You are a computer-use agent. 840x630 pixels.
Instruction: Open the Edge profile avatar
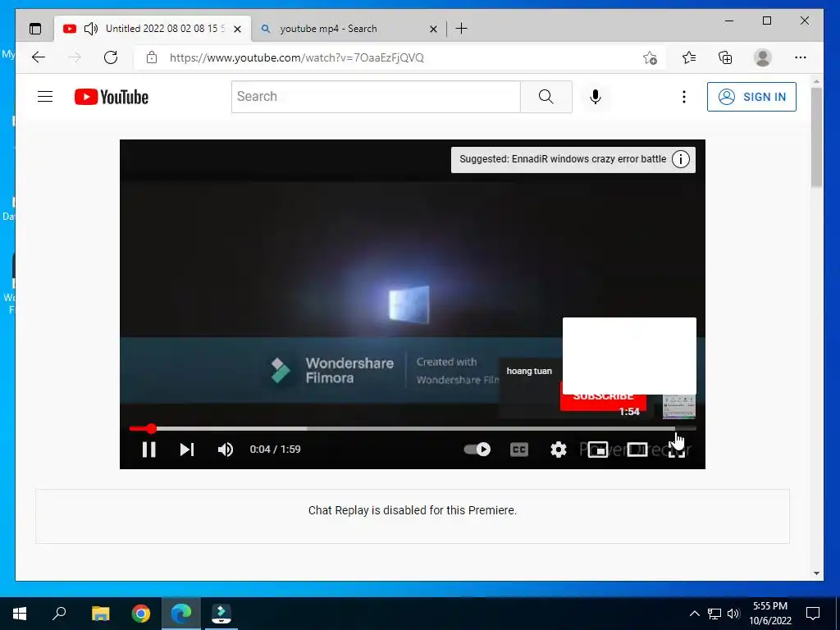[762, 57]
